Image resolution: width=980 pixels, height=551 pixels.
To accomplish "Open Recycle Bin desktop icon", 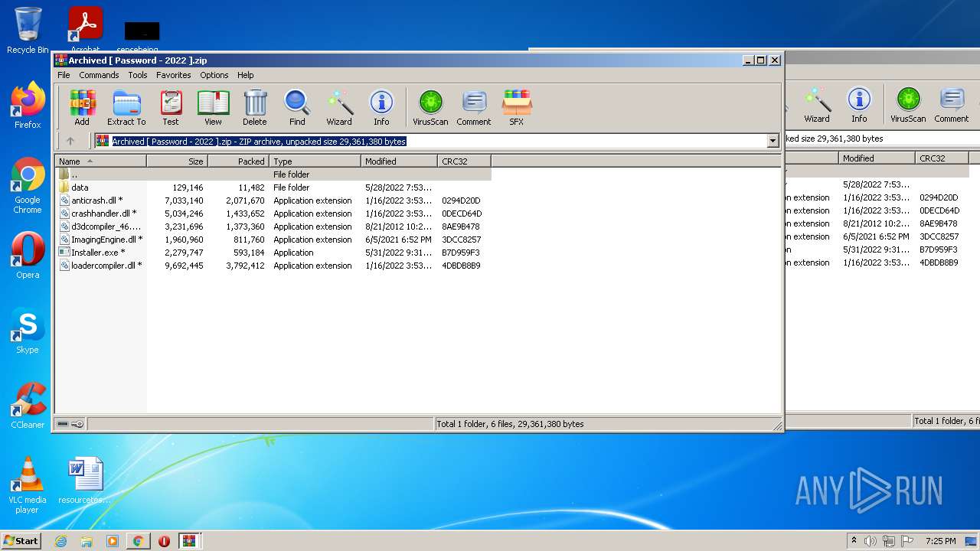I will click(x=28, y=31).
